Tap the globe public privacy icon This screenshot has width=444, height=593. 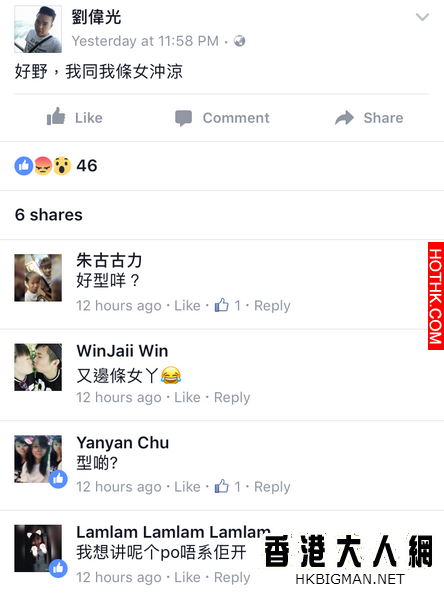pyautogui.click(x=239, y=40)
